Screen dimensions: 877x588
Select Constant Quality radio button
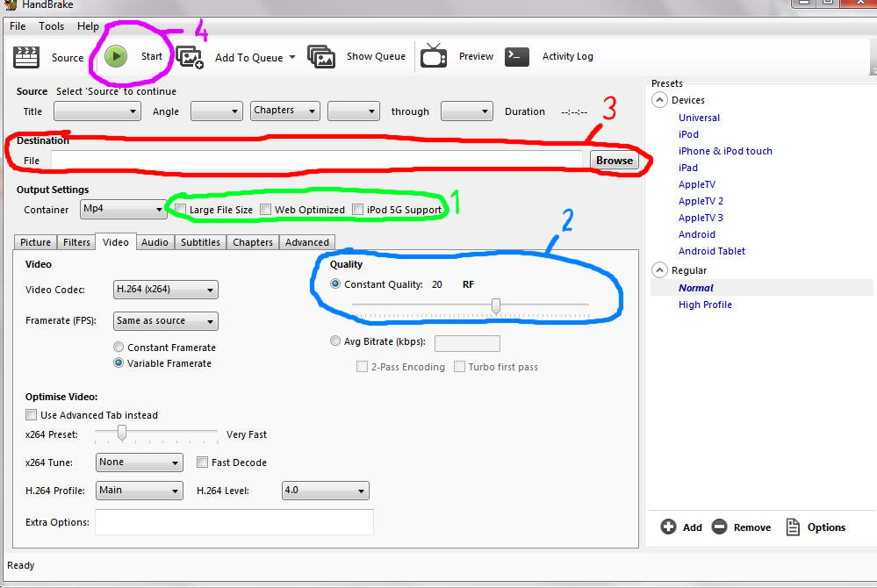pyautogui.click(x=335, y=284)
